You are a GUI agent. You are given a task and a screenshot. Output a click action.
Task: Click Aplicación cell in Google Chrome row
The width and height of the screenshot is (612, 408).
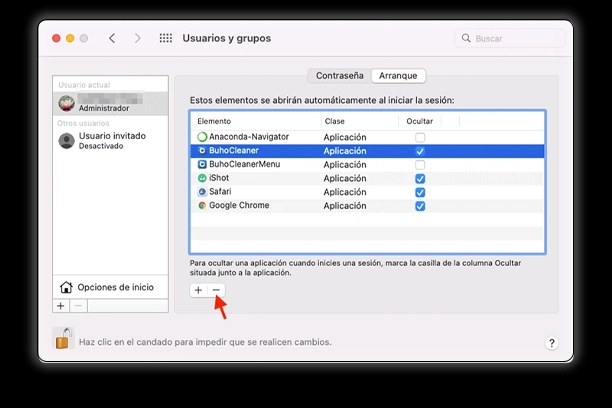(345, 206)
